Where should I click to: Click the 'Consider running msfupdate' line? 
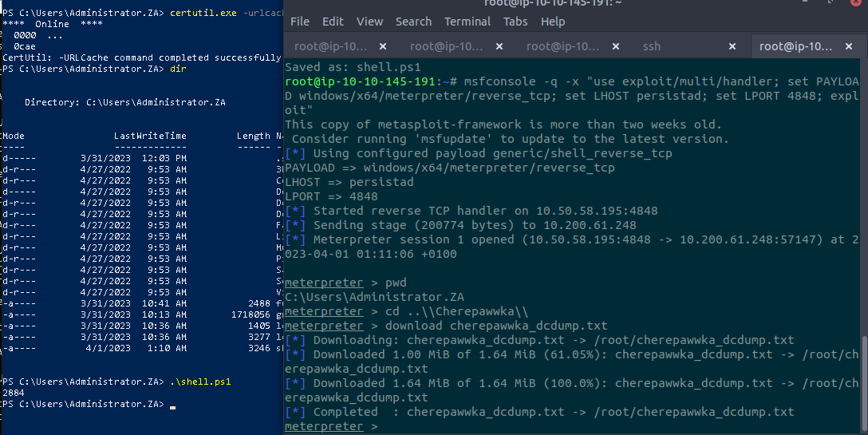510,139
